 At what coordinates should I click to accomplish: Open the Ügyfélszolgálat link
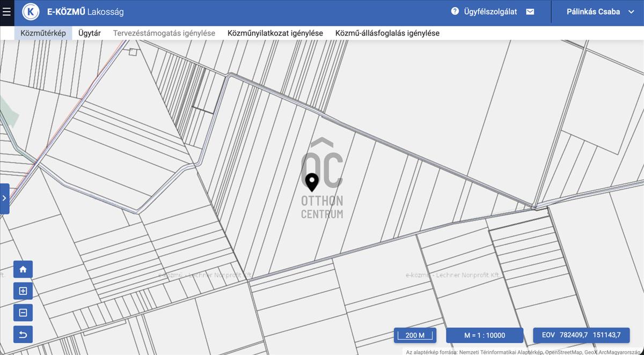pyautogui.click(x=491, y=12)
